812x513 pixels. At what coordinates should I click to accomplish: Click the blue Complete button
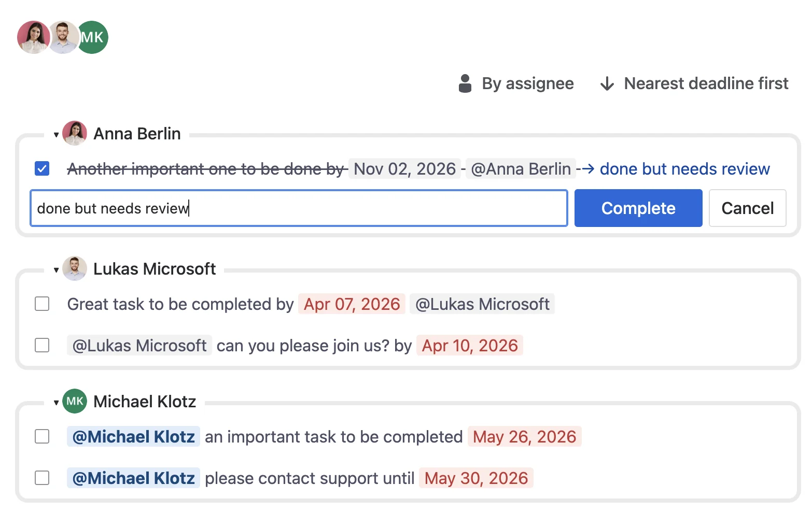click(638, 208)
